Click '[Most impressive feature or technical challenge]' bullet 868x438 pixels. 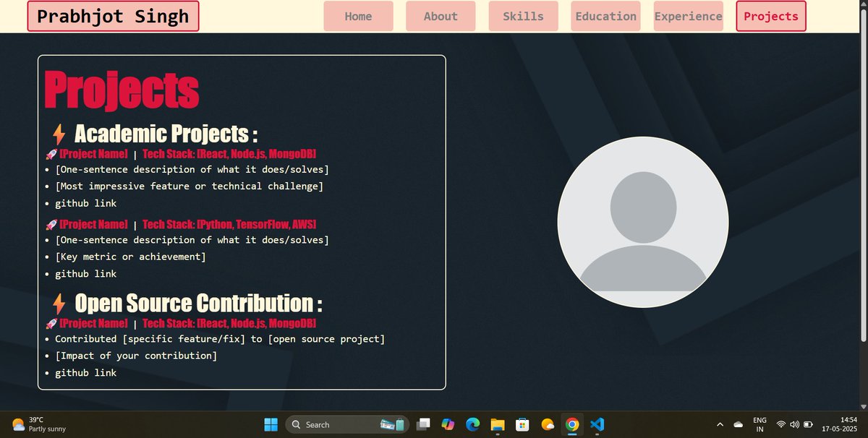coord(189,186)
